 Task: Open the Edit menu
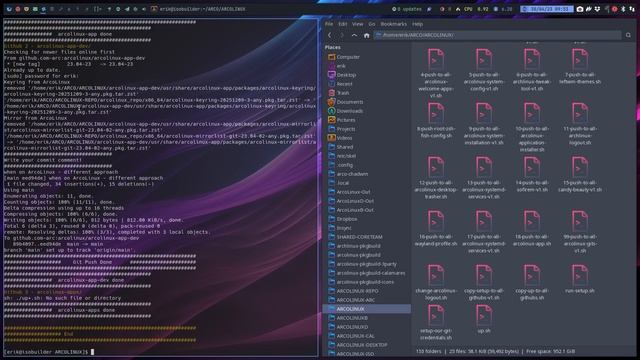click(342, 24)
